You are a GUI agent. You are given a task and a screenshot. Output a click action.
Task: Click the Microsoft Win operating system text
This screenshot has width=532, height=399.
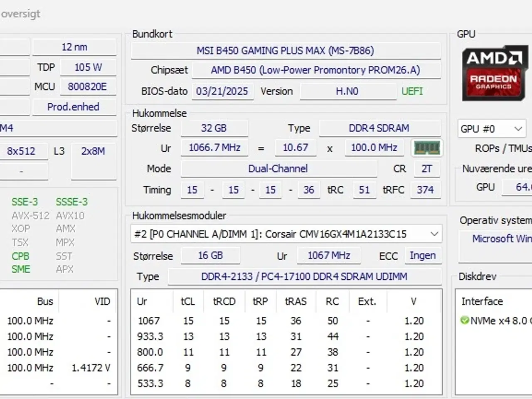point(502,239)
